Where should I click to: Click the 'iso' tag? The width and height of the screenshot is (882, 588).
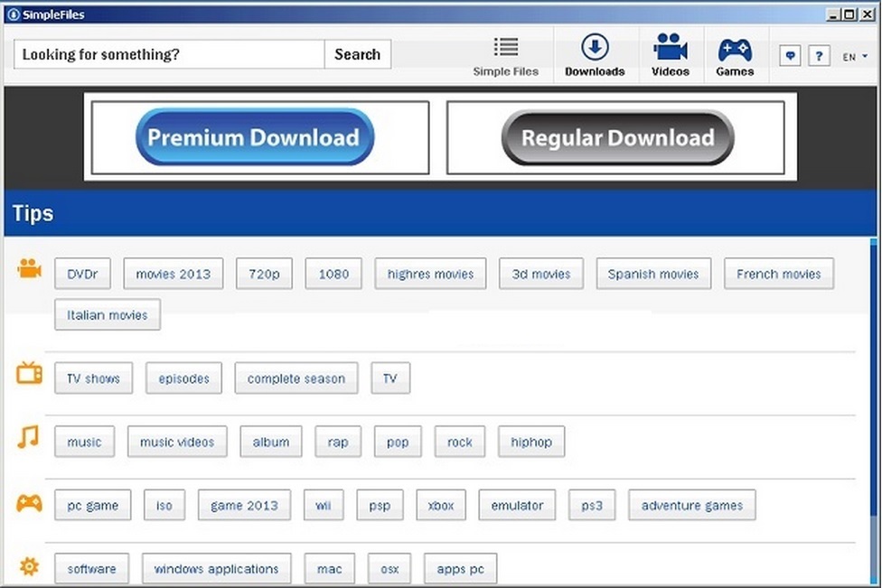click(x=164, y=506)
